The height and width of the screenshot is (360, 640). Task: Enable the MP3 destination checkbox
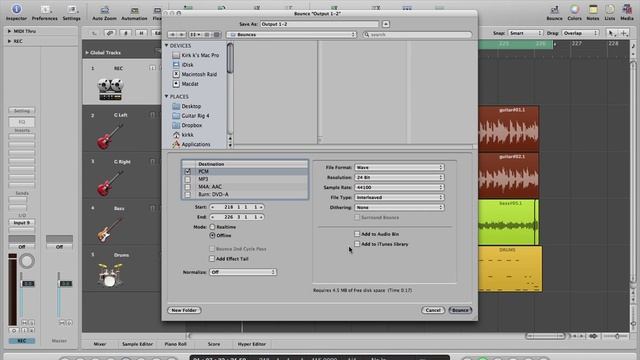point(188,179)
